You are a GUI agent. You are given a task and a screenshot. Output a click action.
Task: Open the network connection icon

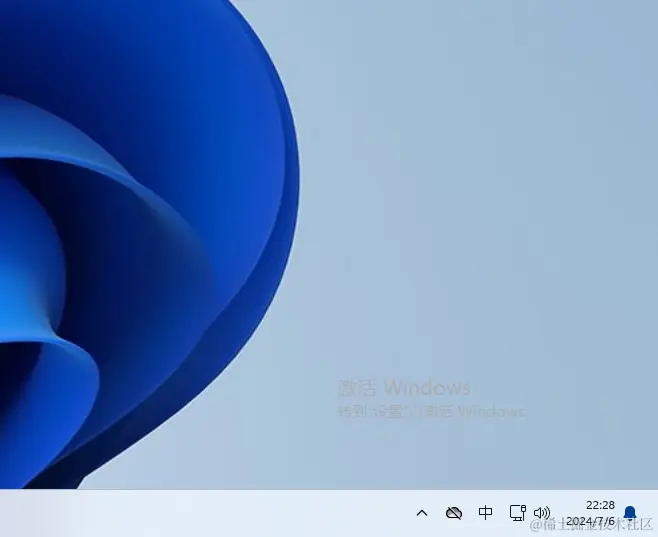pos(518,513)
